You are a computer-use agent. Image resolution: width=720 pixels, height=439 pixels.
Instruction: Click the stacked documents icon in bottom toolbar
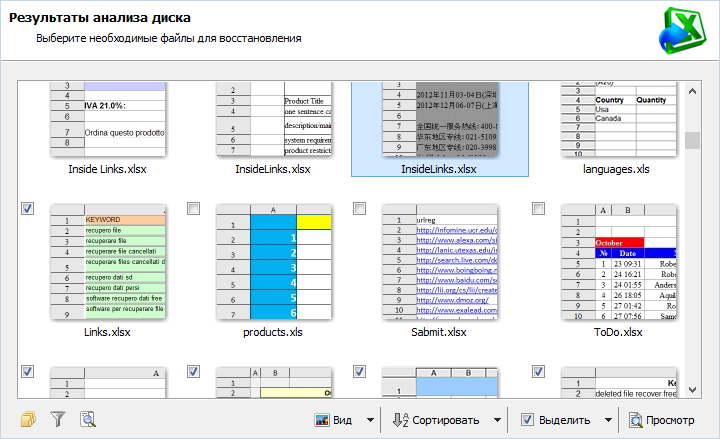click(x=28, y=419)
